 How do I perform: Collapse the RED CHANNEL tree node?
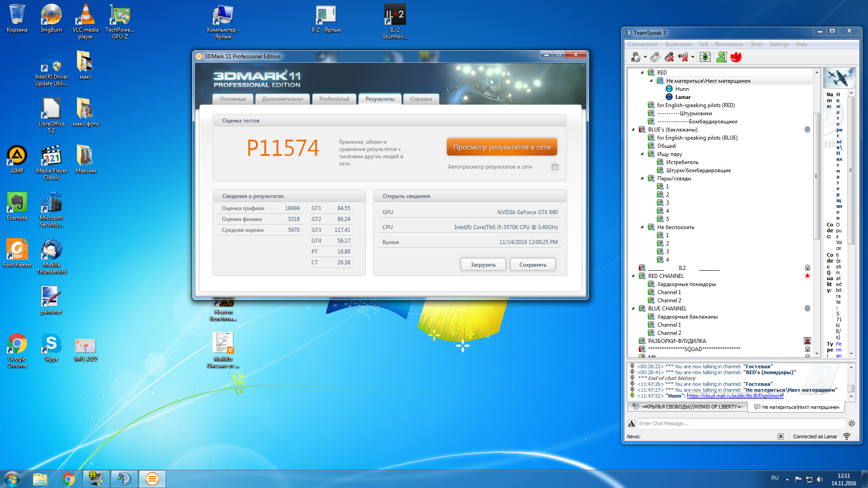[x=633, y=276]
